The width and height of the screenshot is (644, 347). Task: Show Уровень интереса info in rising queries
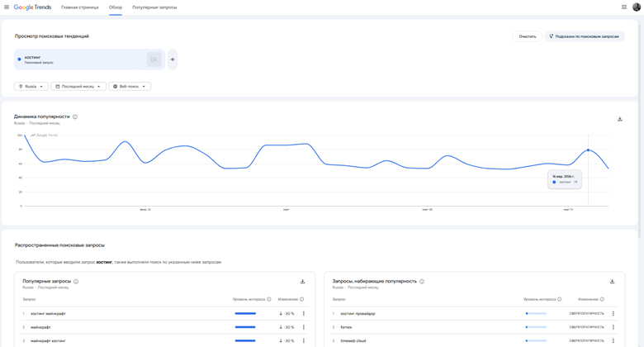click(x=560, y=299)
